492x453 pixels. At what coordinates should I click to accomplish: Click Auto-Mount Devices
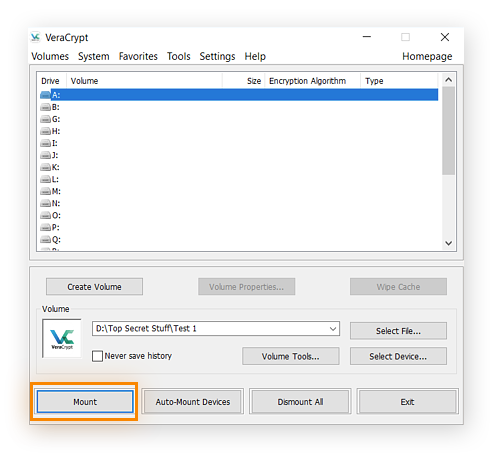click(x=193, y=402)
